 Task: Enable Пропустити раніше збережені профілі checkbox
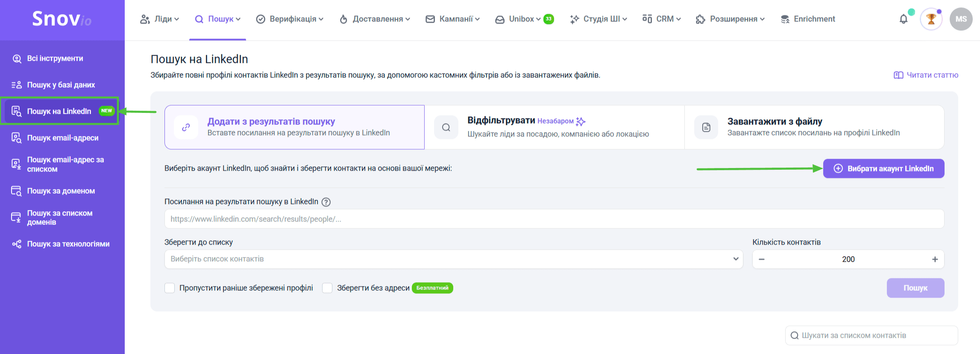click(x=170, y=288)
